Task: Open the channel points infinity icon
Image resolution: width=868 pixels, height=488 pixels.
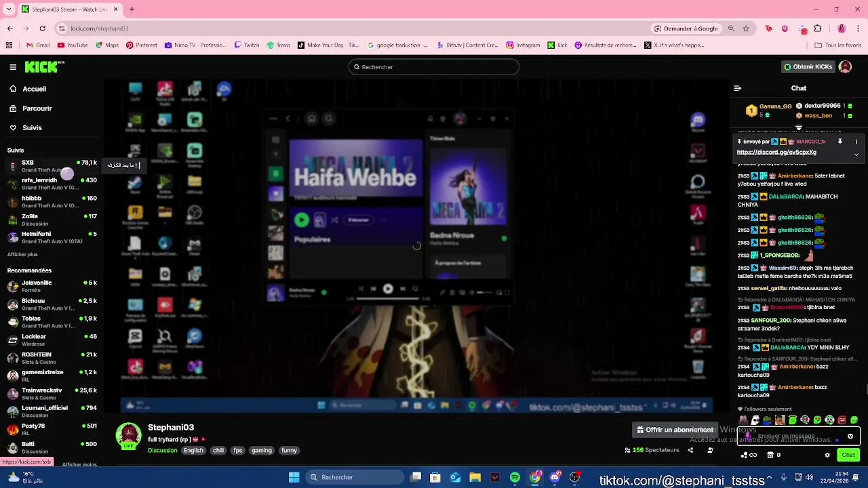Action: pos(748,455)
